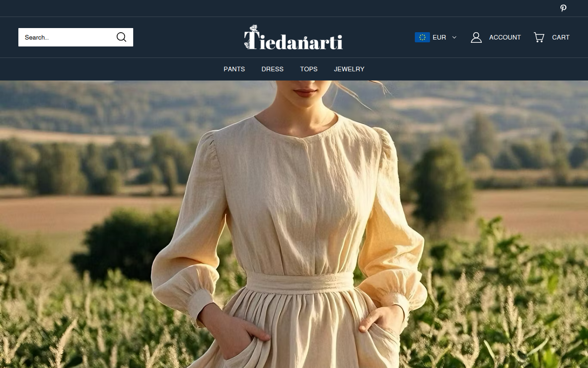Viewport: 588px width, 368px height.
Task: Expand the EUR currency dropdown chevron
Action: click(x=454, y=37)
